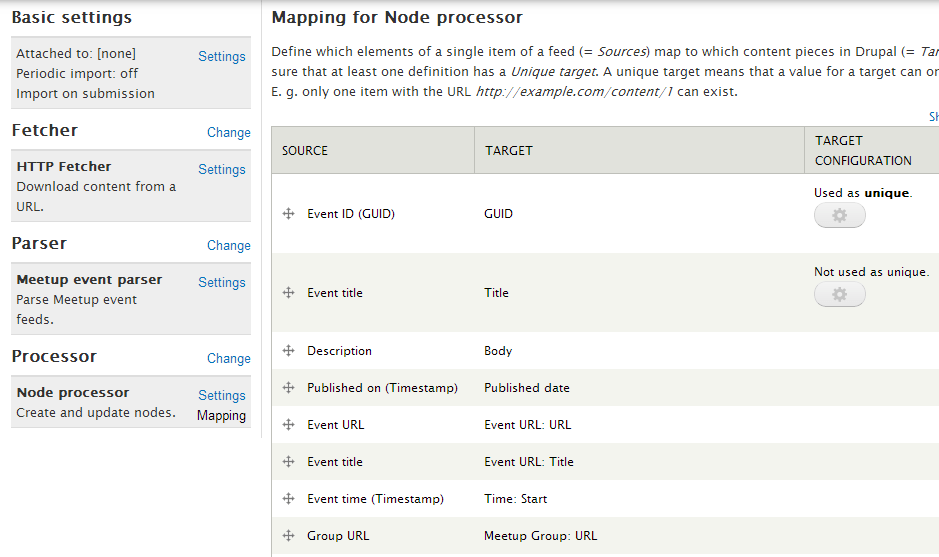Click the 'Body' target cell

pyautogui.click(x=498, y=351)
